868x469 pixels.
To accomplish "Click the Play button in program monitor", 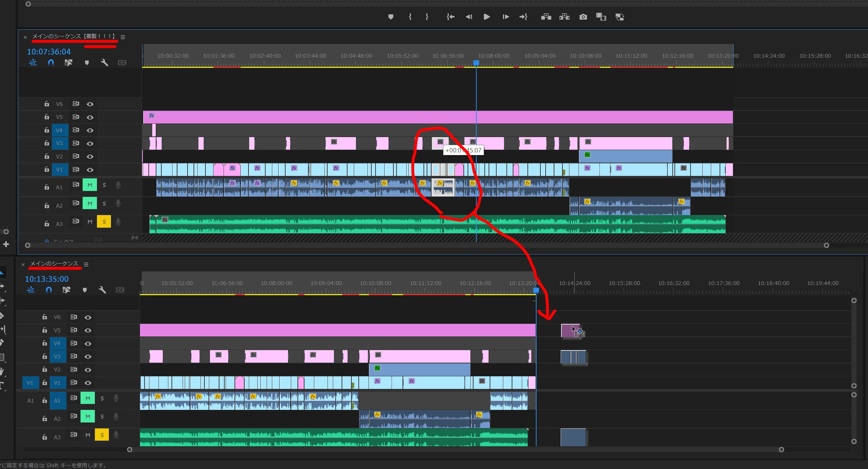I will 486,17.
